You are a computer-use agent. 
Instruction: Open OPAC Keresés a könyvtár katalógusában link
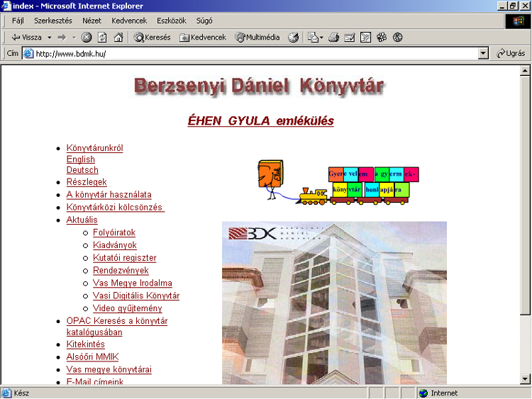coord(117,327)
